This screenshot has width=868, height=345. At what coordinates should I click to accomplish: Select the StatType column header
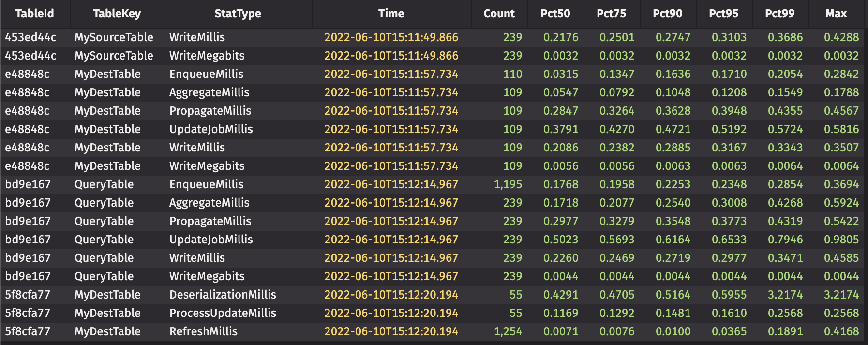point(238,14)
